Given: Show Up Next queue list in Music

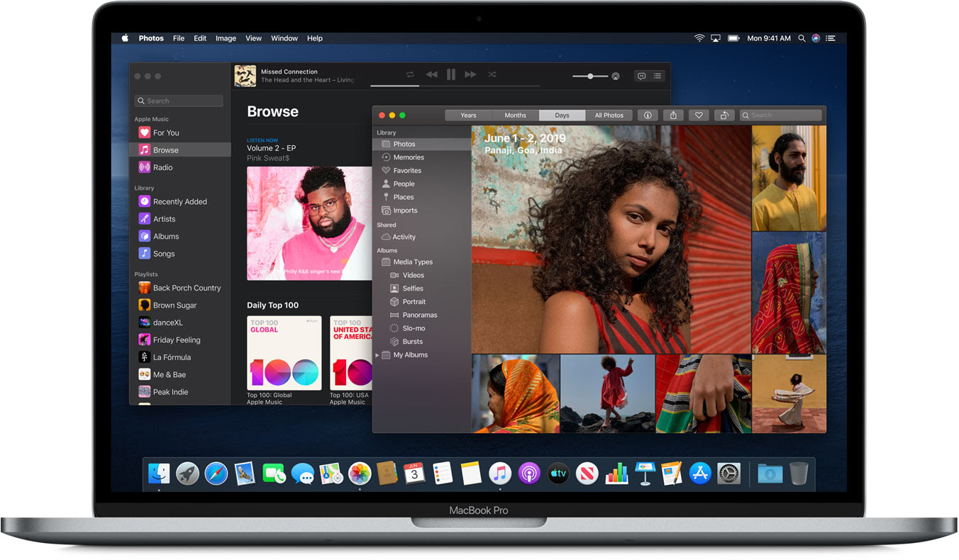Looking at the screenshot, I should click(x=658, y=76).
